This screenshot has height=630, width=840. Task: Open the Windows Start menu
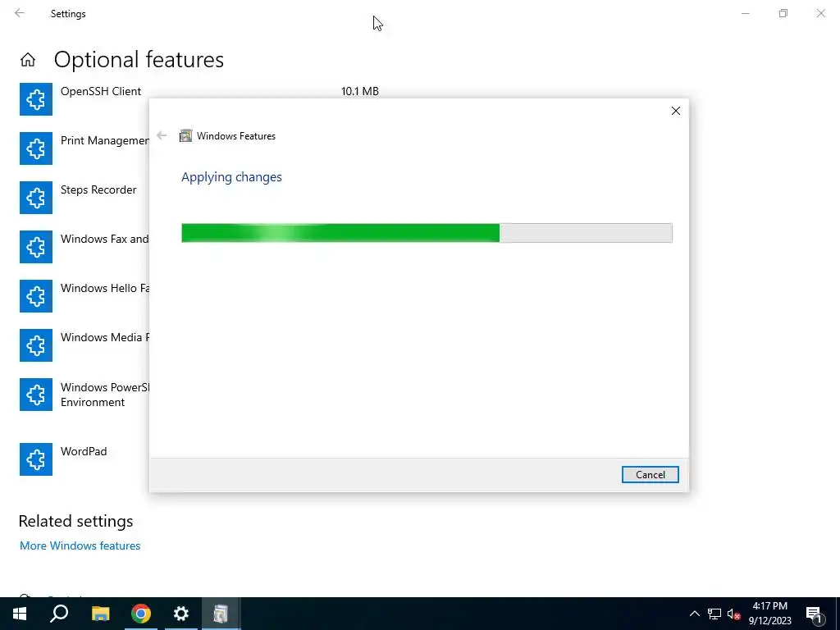(20, 614)
